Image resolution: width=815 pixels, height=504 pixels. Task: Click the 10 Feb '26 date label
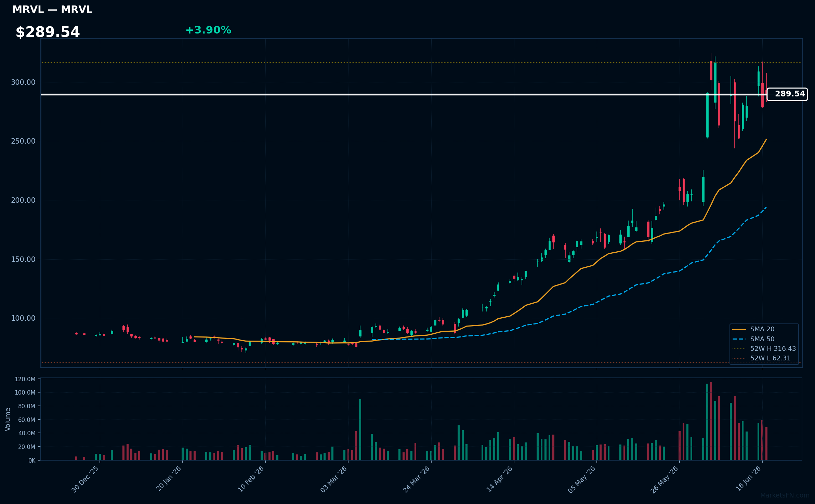[251, 479]
